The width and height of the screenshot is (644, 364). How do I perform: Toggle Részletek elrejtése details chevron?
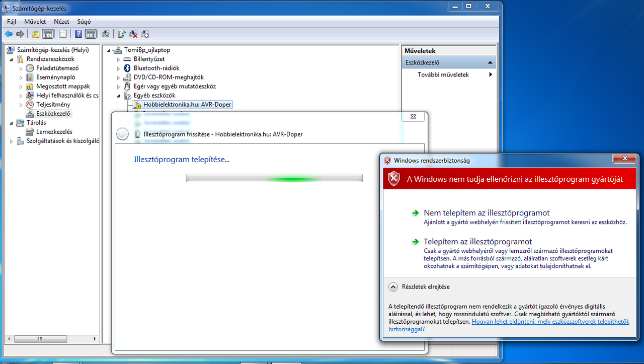(393, 287)
